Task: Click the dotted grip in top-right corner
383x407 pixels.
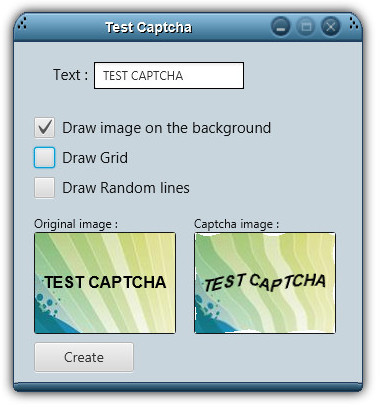Action: pos(354,23)
